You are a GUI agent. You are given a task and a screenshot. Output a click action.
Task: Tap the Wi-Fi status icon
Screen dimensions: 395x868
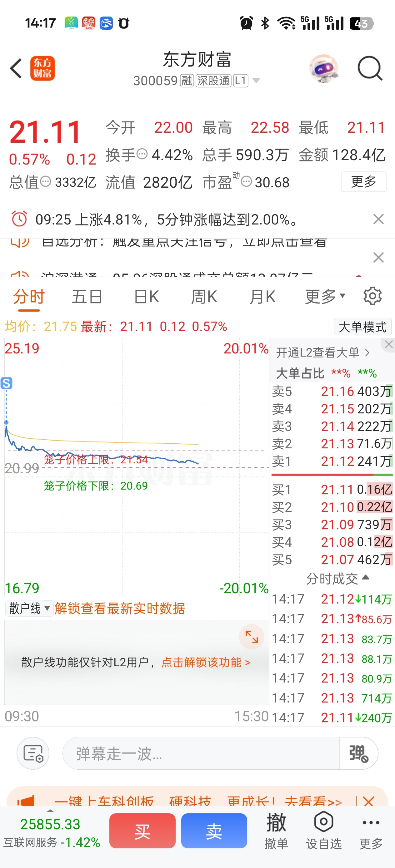point(286,23)
